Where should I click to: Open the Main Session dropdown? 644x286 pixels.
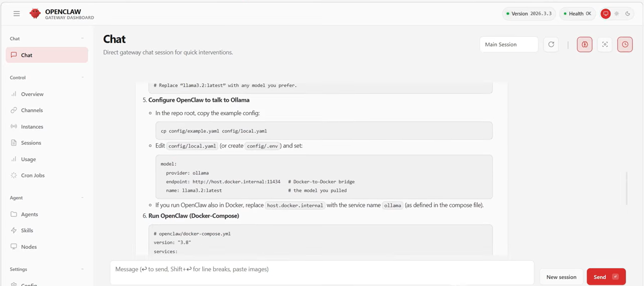point(509,44)
